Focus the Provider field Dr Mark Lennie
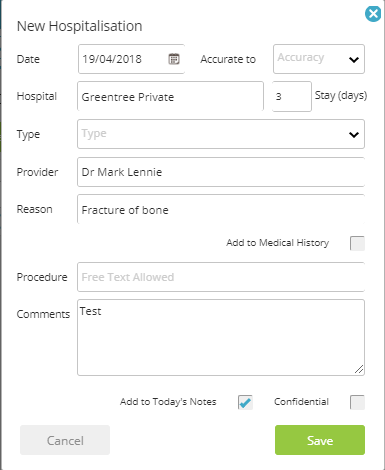The width and height of the screenshot is (385, 470). pyautogui.click(x=221, y=172)
